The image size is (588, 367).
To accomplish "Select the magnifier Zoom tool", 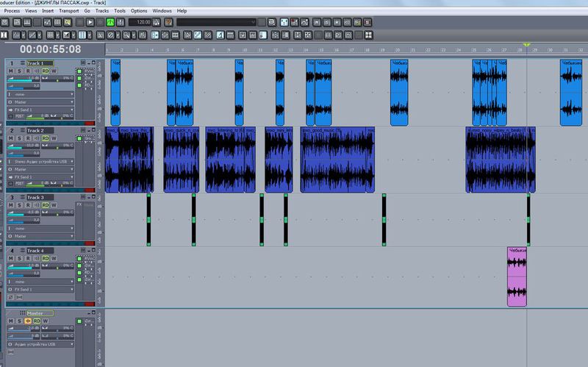I will coord(126,35).
